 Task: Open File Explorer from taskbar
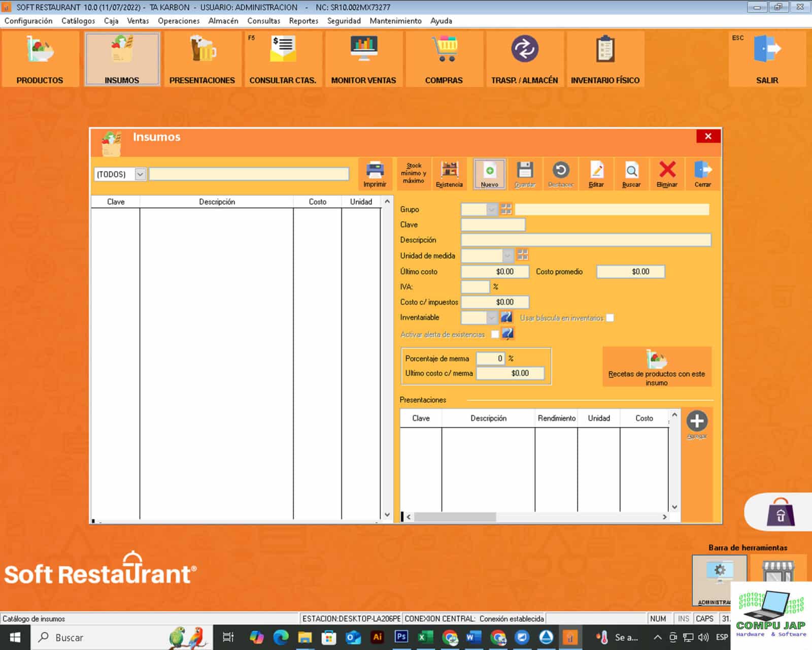pos(304,637)
